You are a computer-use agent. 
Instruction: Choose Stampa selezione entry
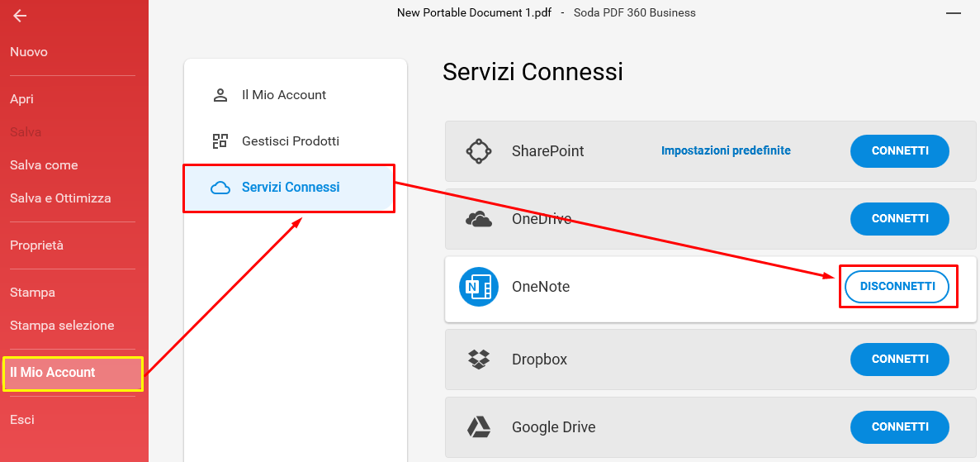[62, 326]
